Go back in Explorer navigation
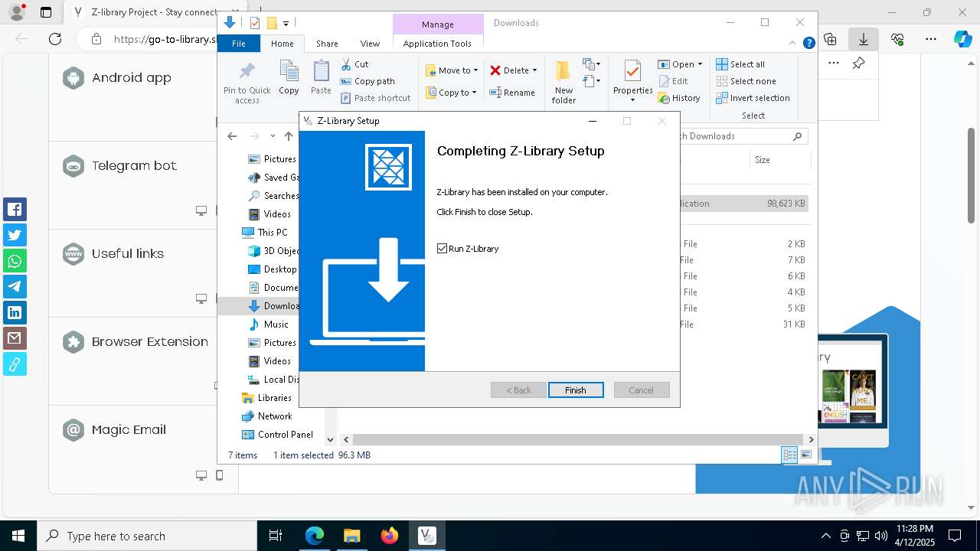 click(232, 136)
